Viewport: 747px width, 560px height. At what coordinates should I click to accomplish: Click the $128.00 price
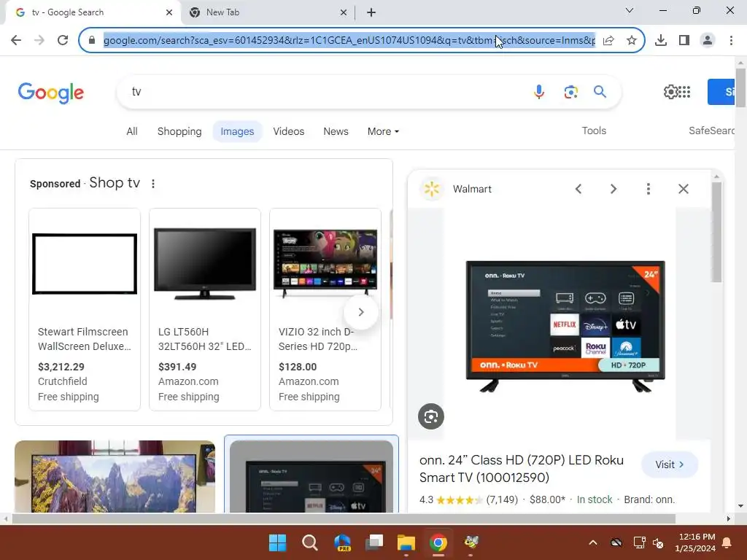tap(298, 367)
